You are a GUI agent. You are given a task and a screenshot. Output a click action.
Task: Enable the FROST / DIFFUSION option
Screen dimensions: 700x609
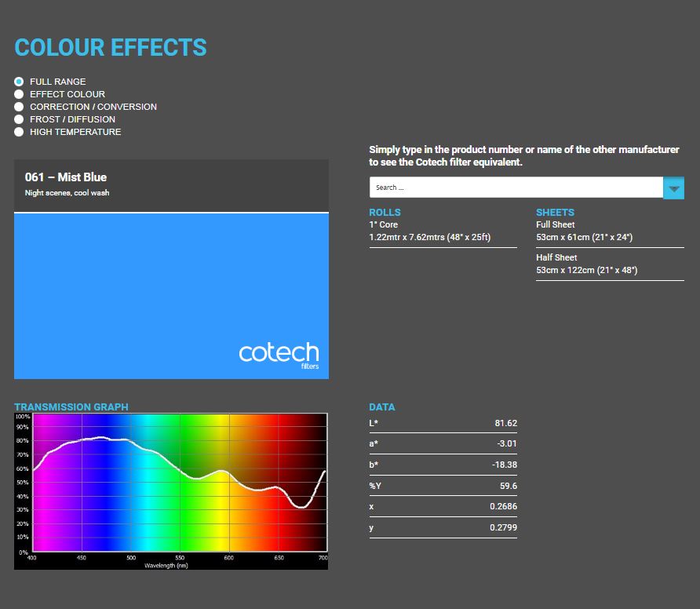point(19,119)
